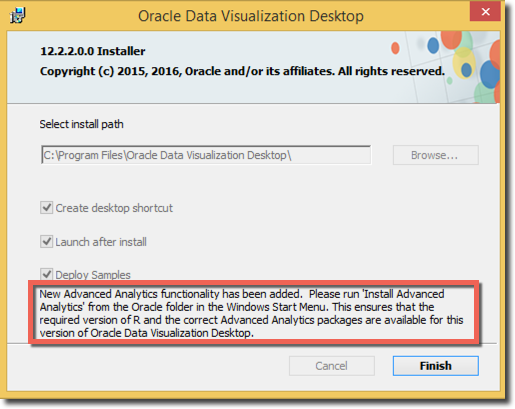
Task: Click the blue circle beside the orange dot
Action: [x=433, y=45]
